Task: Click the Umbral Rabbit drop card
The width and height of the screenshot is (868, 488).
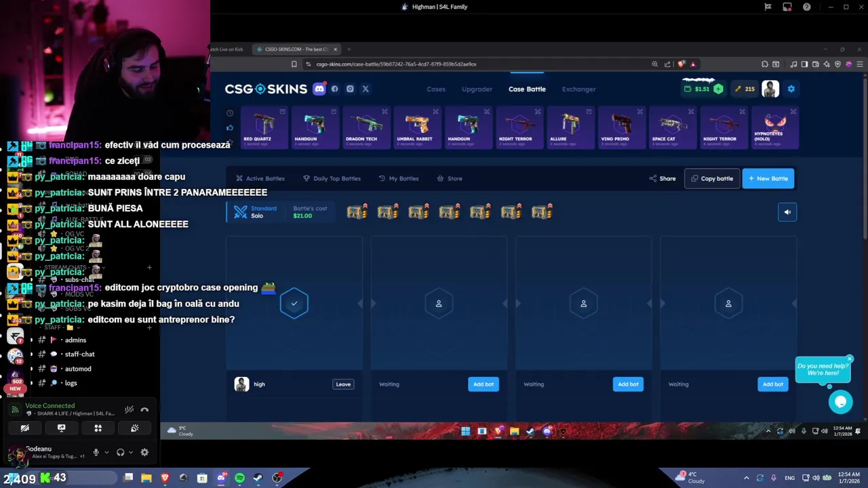Action: 418,127
